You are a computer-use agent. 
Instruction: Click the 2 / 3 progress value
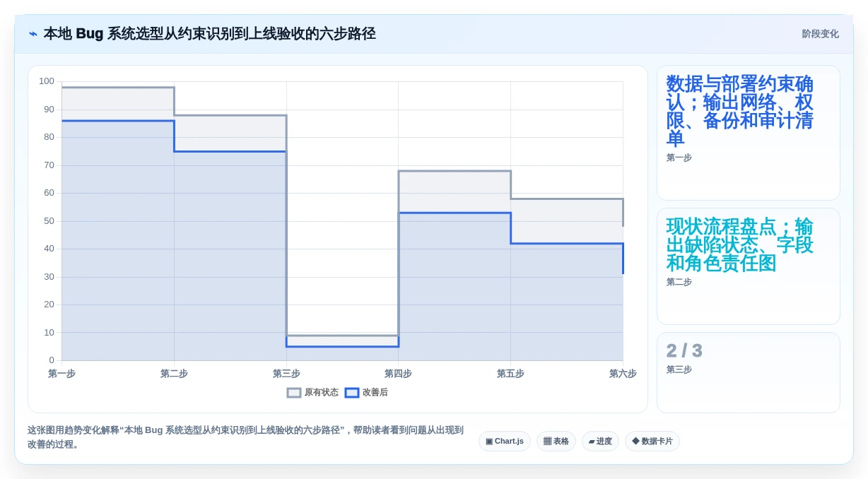[684, 351]
